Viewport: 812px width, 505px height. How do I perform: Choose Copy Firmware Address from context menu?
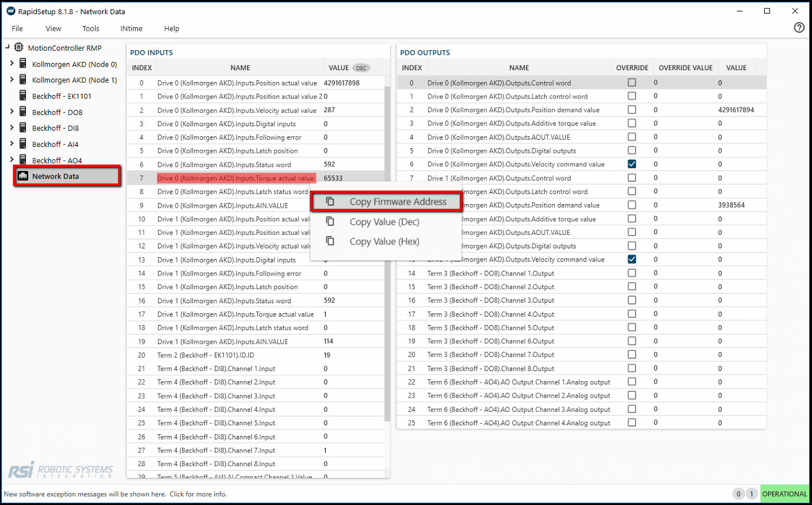(x=385, y=202)
